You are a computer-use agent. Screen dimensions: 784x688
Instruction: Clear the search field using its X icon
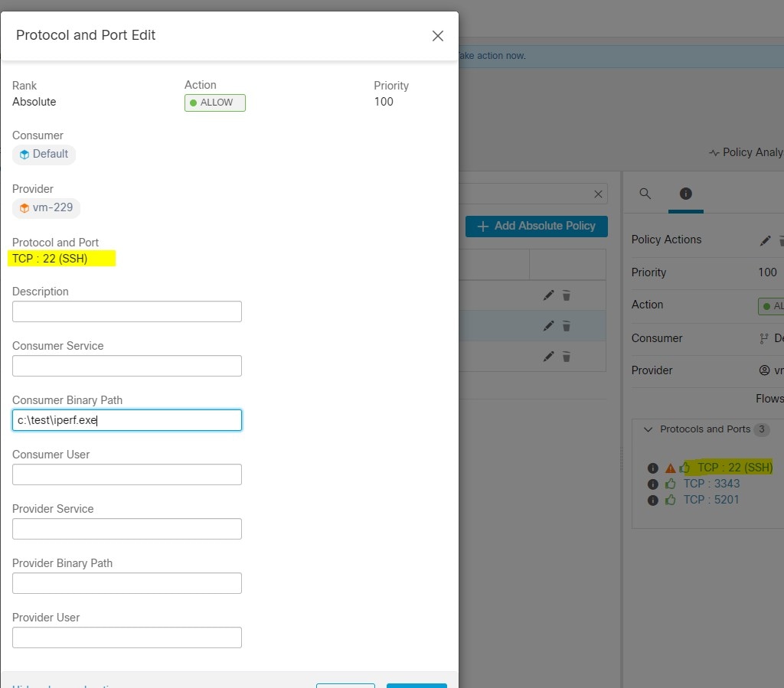(598, 194)
